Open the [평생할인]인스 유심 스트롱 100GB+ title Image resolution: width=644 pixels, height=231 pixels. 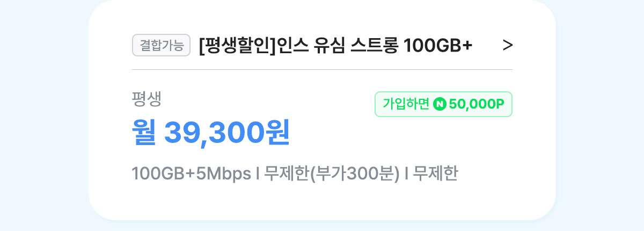335,46
